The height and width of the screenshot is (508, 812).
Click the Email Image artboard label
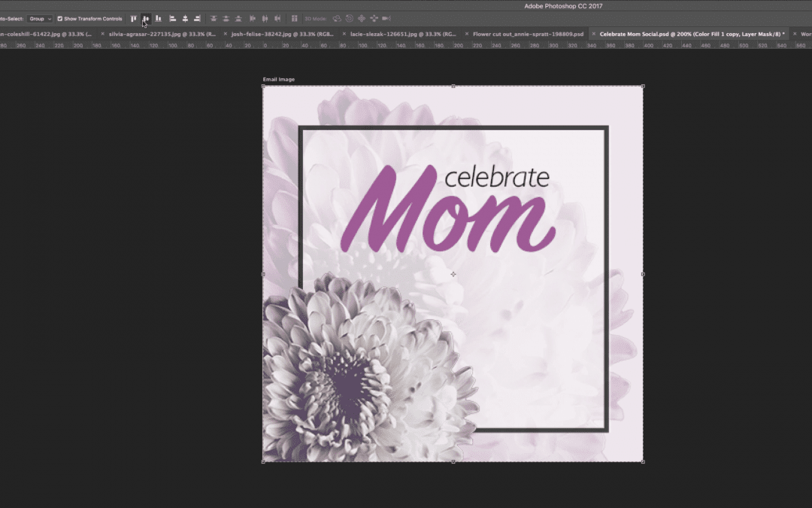[279, 79]
